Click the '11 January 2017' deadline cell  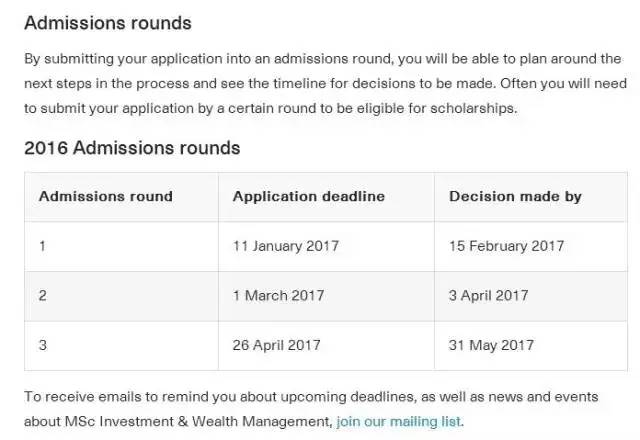point(327,247)
